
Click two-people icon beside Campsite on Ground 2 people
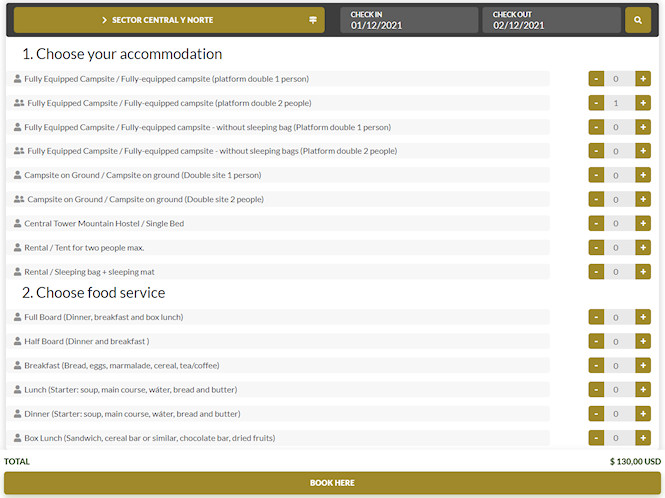pyautogui.click(x=18, y=199)
